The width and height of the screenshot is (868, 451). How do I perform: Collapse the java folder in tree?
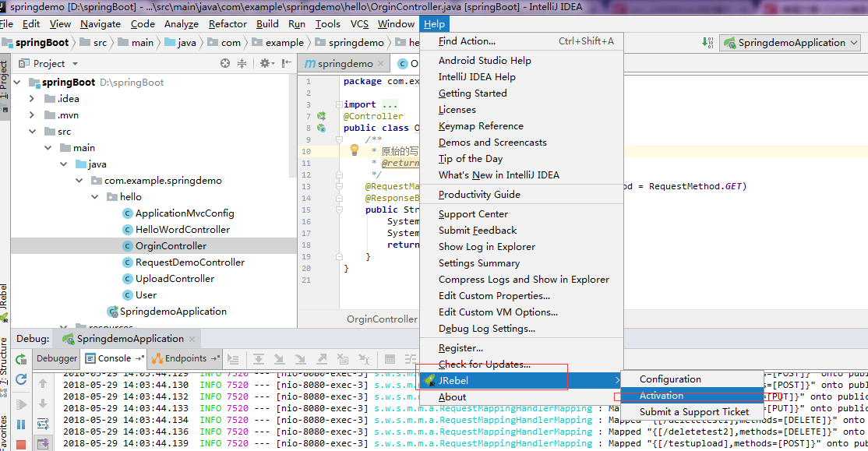pyautogui.click(x=64, y=164)
